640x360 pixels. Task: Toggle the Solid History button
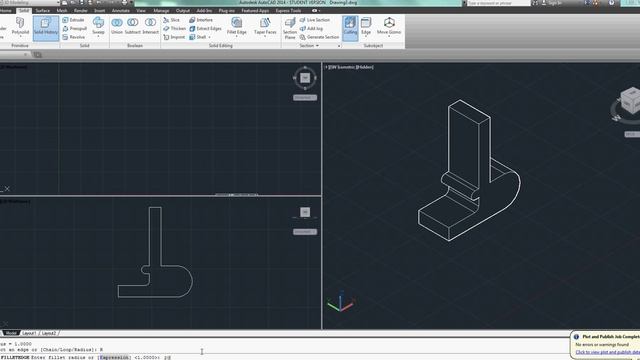coord(46,27)
